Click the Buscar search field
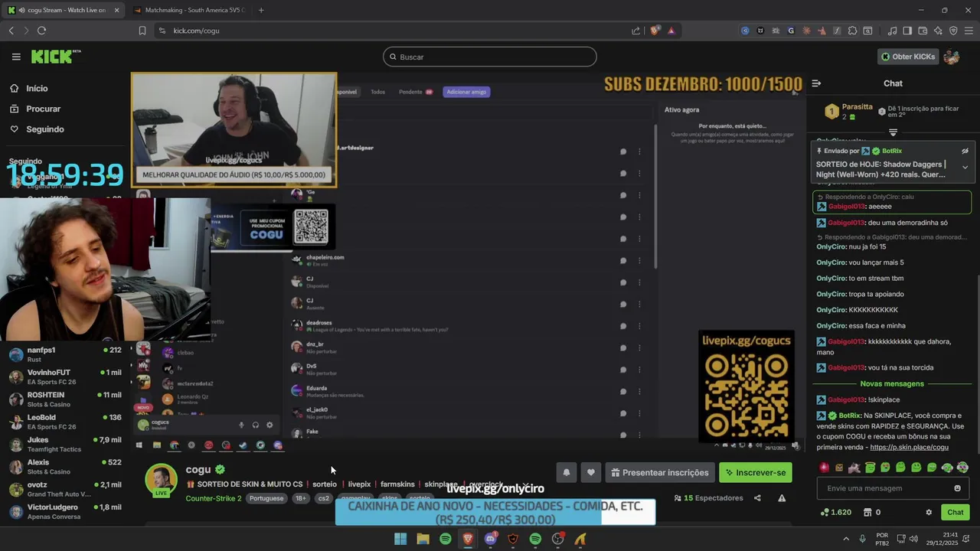 click(490, 57)
